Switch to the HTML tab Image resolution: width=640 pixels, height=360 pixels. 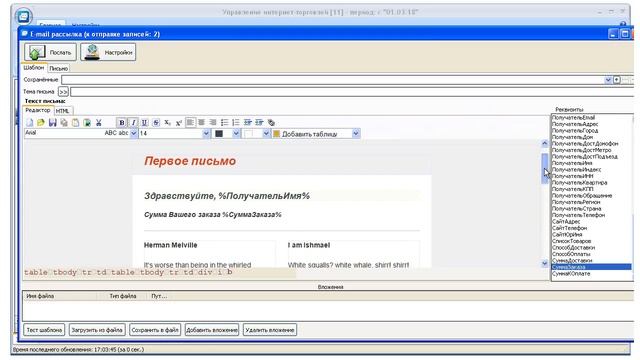[x=62, y=111]
